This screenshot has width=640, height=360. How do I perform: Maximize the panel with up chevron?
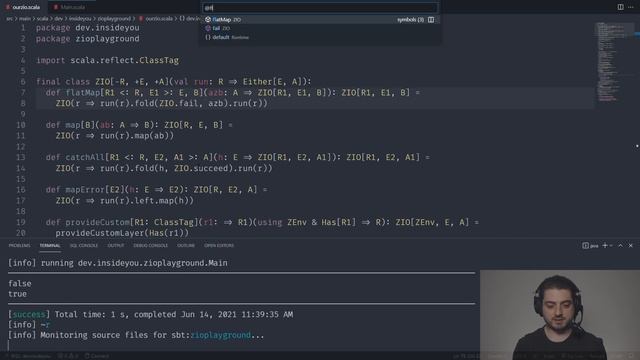[620, 245]
